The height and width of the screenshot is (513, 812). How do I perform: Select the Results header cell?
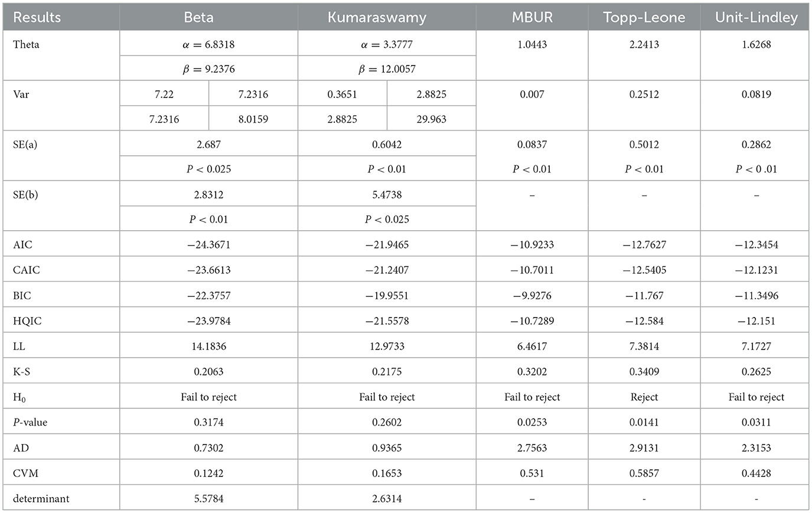coord(37,17)
